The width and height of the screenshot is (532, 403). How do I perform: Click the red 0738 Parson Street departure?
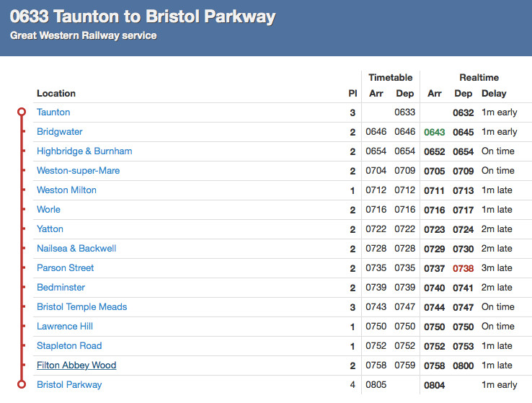click(x=463, y=268)
